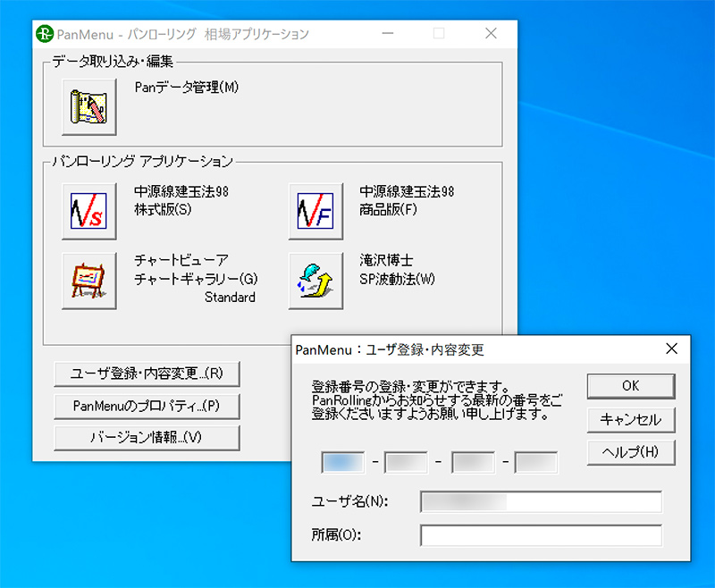715x588 pixels.
Task: Open PanMenuのプロパティ
Action: click(x=148, y=406)
